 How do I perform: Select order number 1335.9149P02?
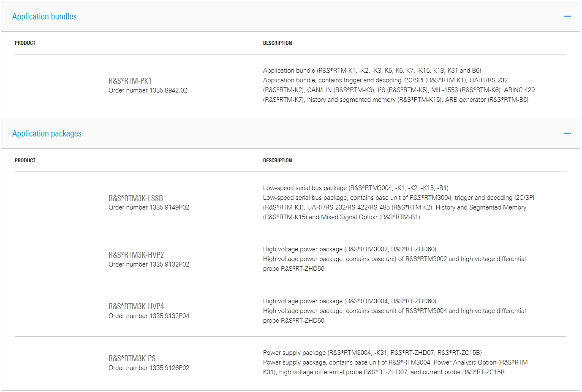(x=149, y=207)
